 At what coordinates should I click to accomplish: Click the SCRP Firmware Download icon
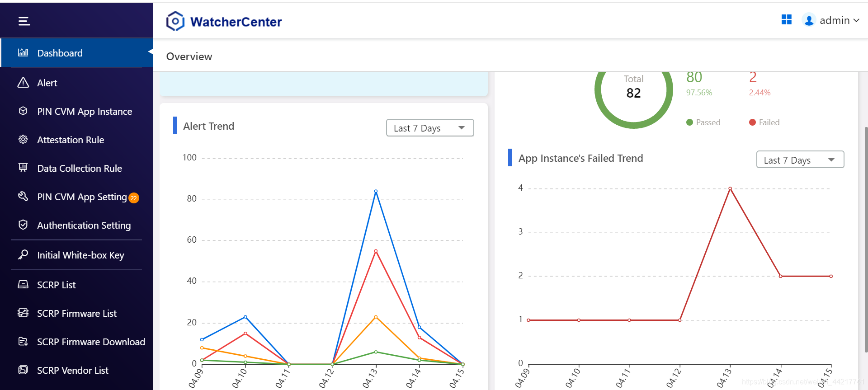(23, 341)
